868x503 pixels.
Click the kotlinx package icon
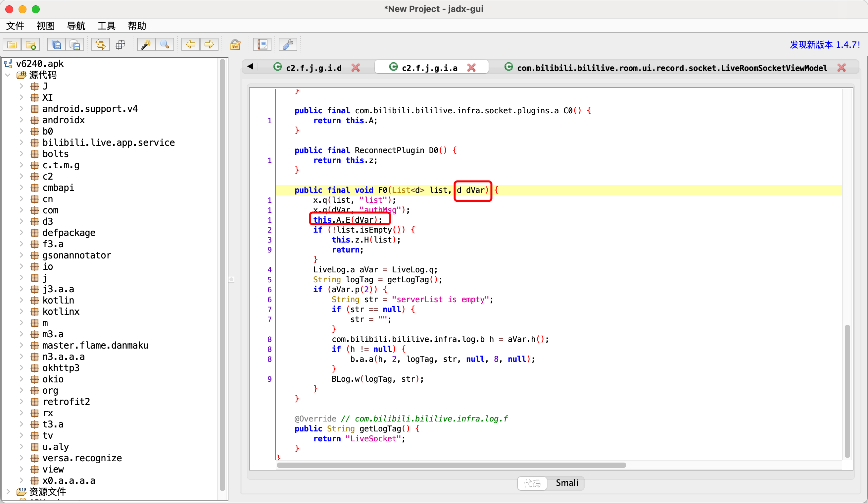point(34,311)
